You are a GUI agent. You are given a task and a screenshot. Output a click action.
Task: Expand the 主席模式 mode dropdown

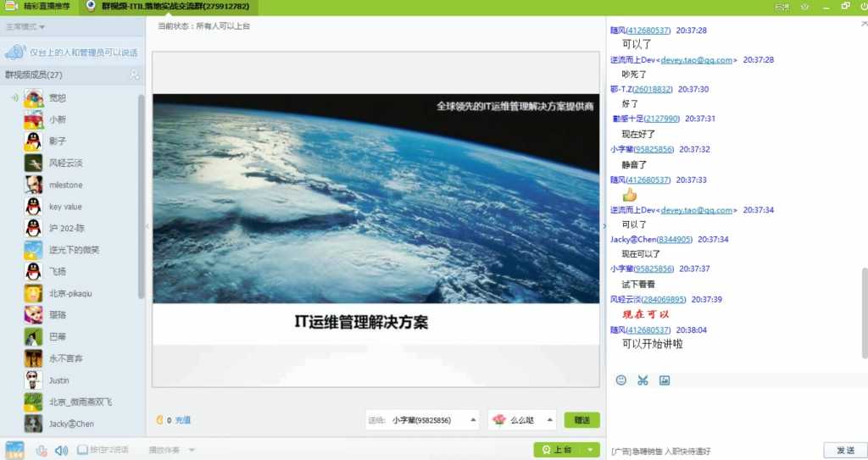click(25, 26)
